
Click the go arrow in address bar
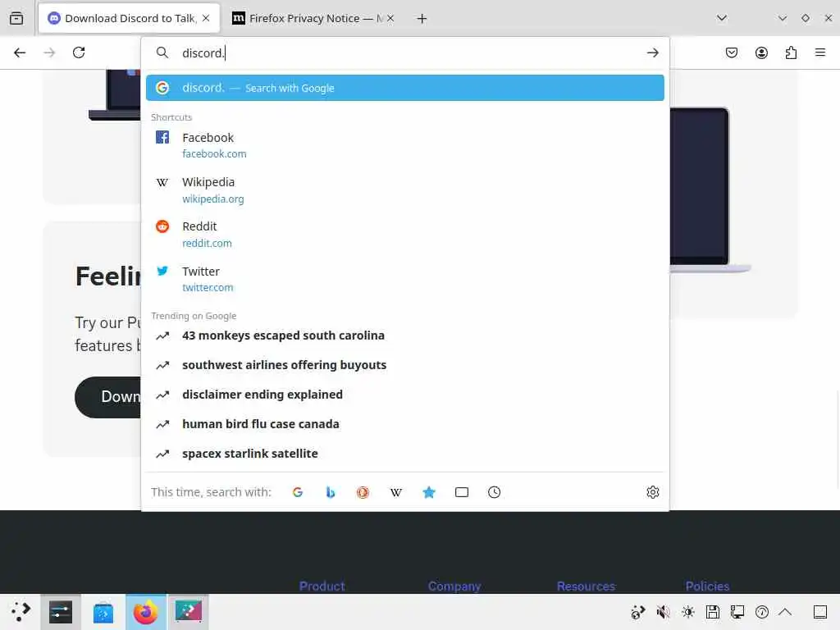(652, 52)
